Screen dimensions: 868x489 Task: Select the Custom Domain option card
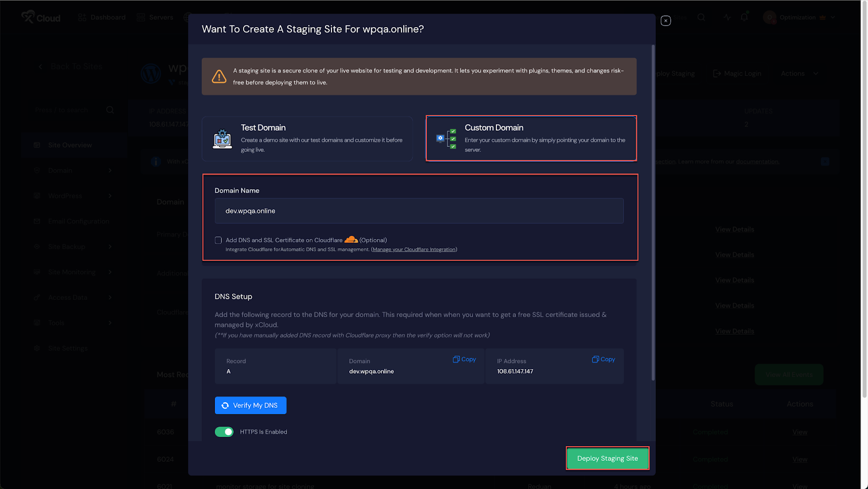(531, 138)
